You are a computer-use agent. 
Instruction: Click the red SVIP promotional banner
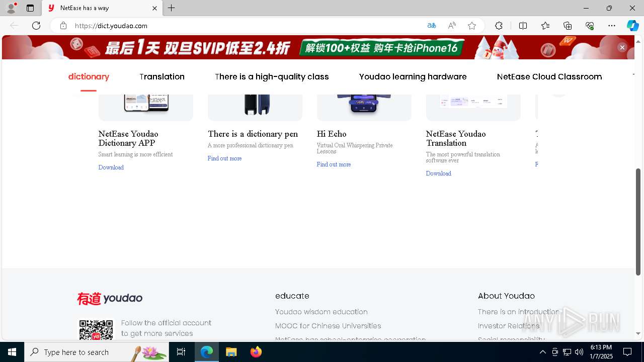(318, 47)
